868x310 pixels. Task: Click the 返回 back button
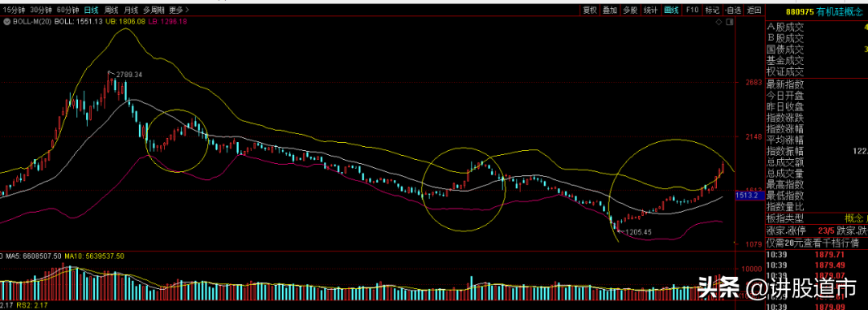(x=753, y=10)
